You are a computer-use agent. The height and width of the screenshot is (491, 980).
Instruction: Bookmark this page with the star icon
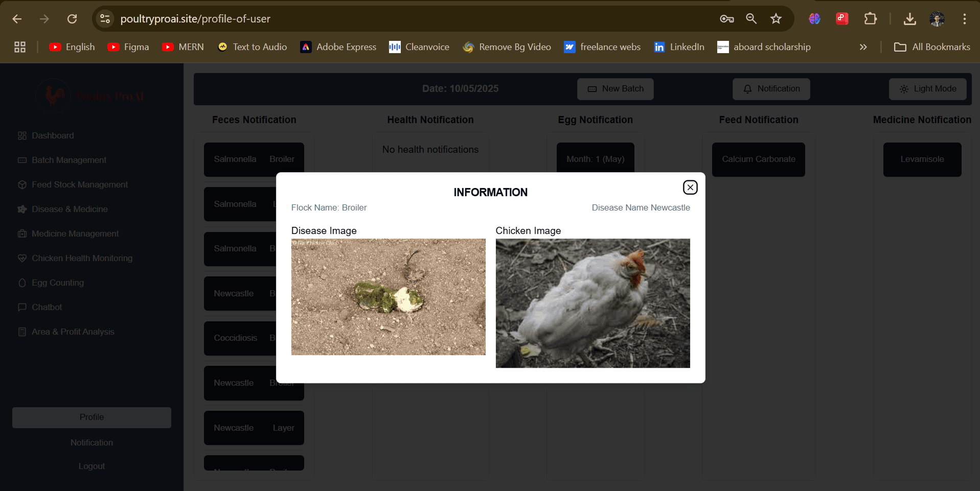click(776, 19)
